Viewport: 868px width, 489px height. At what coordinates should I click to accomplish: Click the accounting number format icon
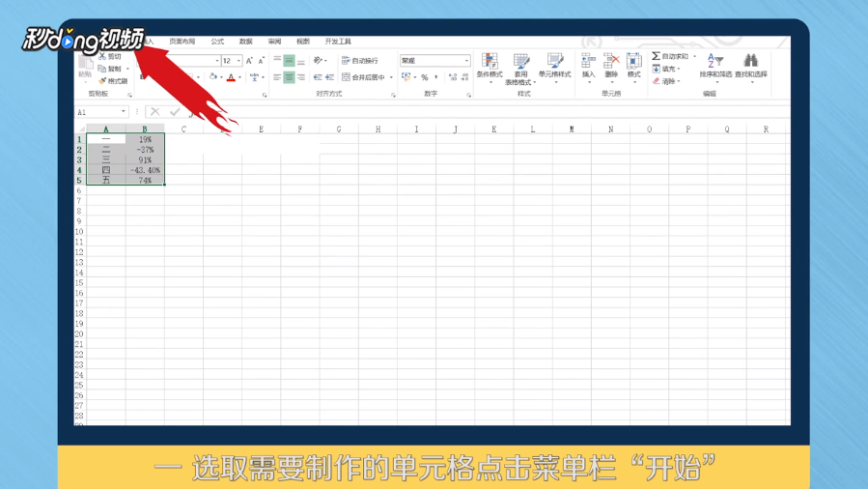coord(406,77)
